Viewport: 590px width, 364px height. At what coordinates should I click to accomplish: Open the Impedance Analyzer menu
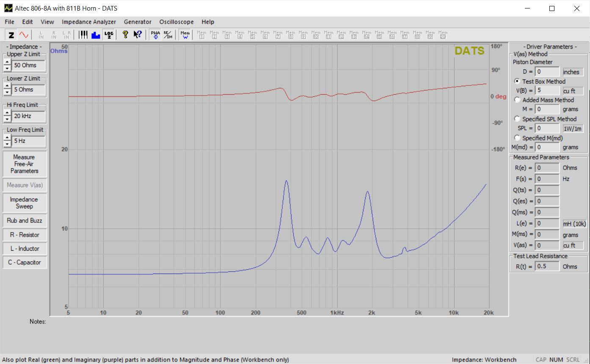click(89, 22)
